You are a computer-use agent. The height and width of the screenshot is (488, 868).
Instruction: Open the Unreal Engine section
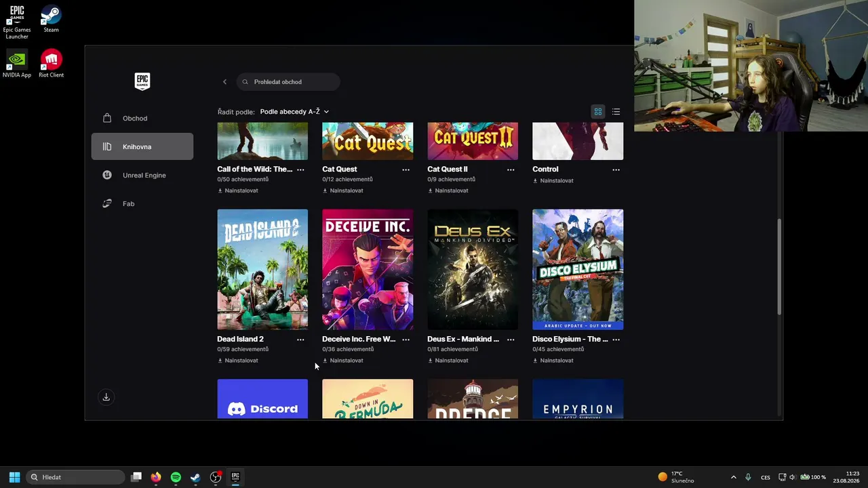142,176
